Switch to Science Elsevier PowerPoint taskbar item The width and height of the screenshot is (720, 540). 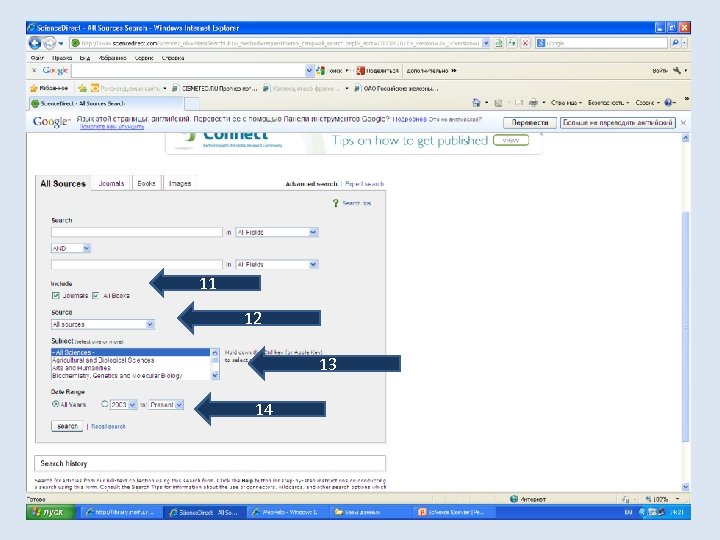452,512
